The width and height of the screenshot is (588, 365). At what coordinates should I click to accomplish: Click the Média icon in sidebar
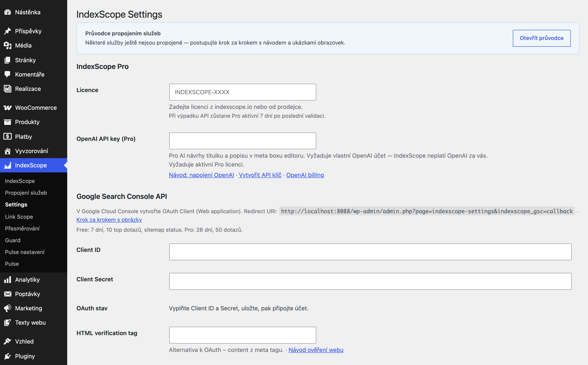(8, 45)
